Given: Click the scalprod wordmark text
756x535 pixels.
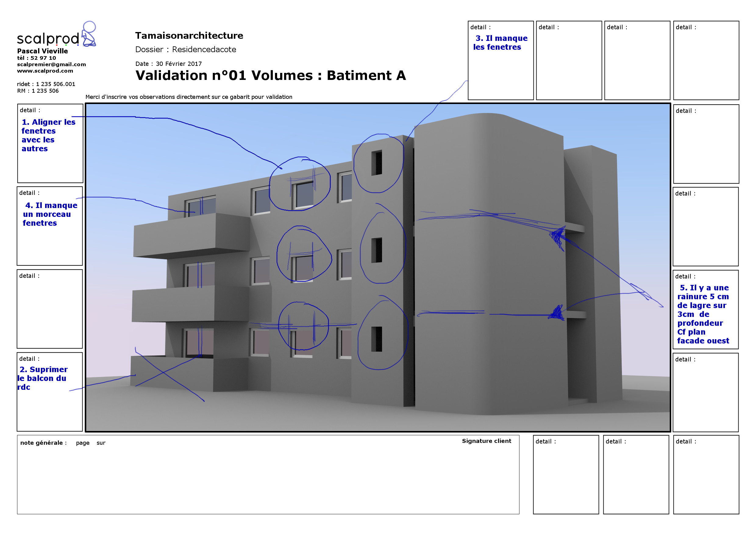Looking at the screenshot, I should (48, 39).
